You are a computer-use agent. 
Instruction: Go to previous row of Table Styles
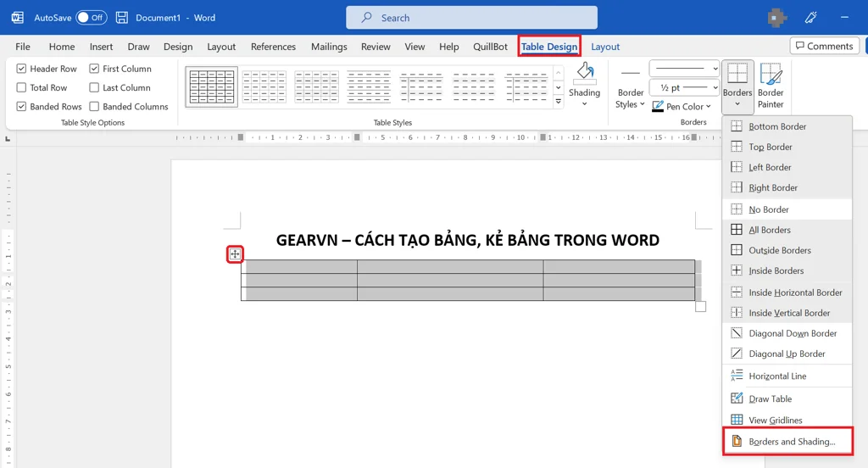pyautogui.click(x=558, y=73)
